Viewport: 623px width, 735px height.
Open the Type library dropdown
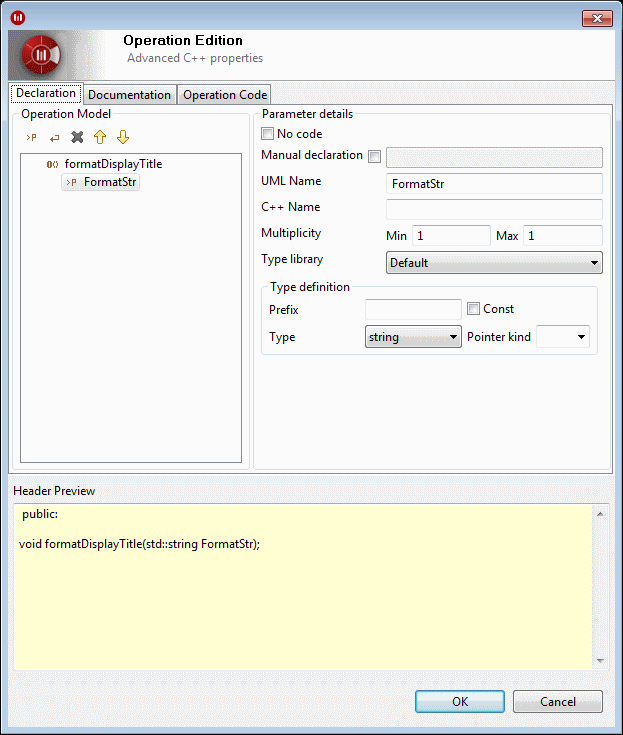click(x=494, y=263)
